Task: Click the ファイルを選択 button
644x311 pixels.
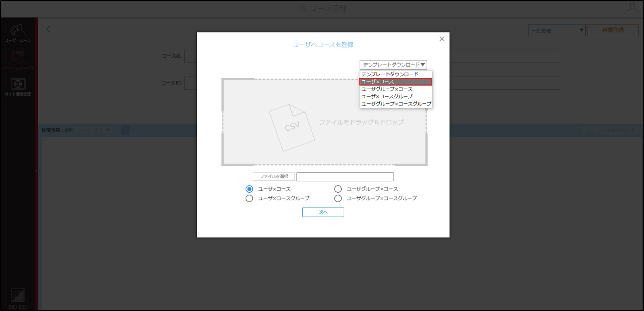Action: (x=274, y=176)
